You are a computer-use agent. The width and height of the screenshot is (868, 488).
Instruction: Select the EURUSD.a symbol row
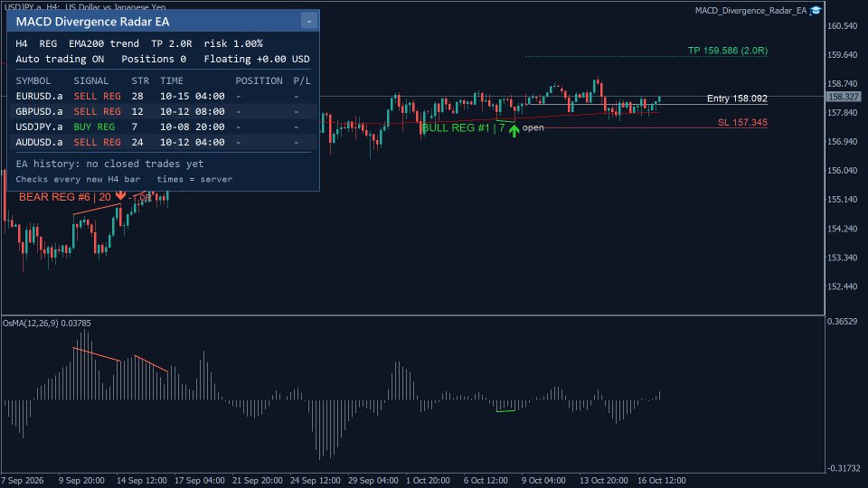click(163, 96)
